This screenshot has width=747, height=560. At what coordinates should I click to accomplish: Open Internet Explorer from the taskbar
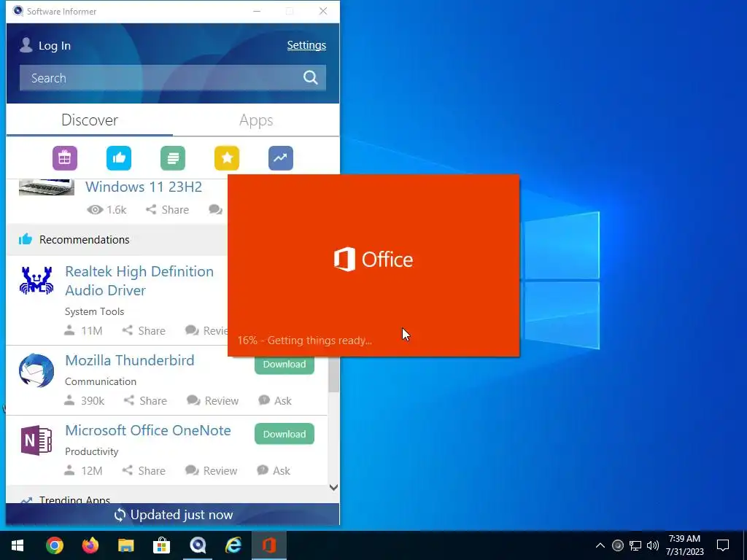(x=233, y=545)
